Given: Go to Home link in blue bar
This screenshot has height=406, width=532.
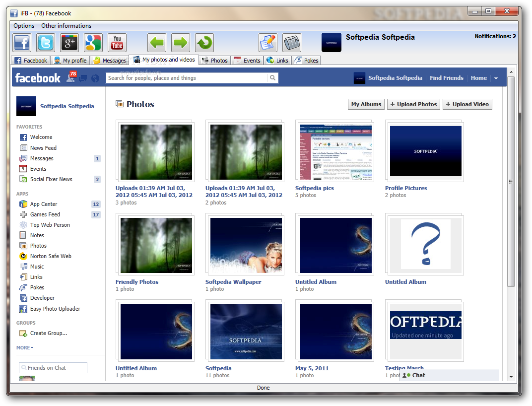Looking at the screenshot, I should [479, 78].
